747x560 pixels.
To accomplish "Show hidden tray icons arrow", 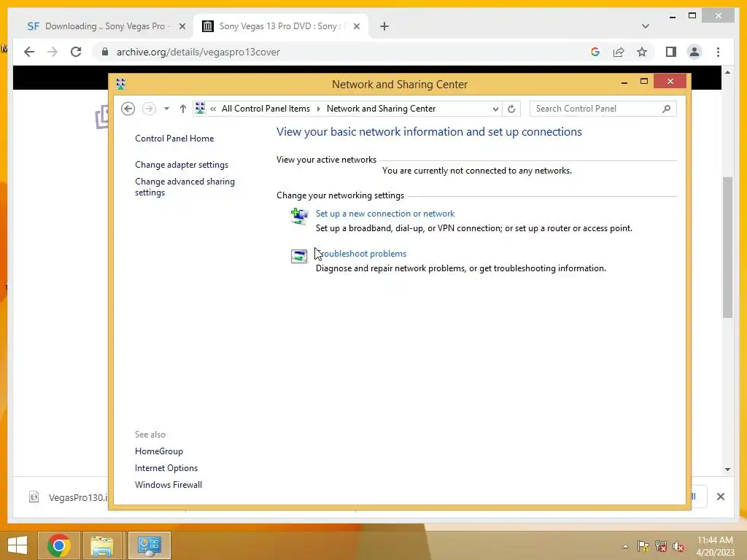I will [x=625, y=546].
